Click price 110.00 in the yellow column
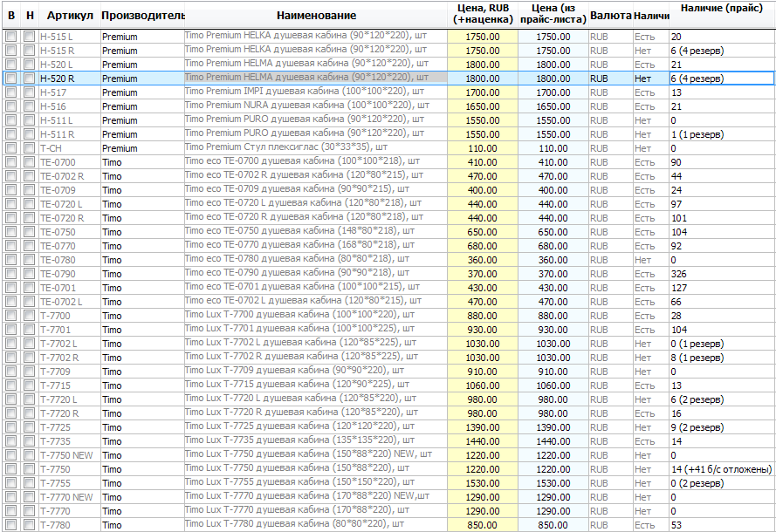The image size is (776, 532). tap(483, 148)
